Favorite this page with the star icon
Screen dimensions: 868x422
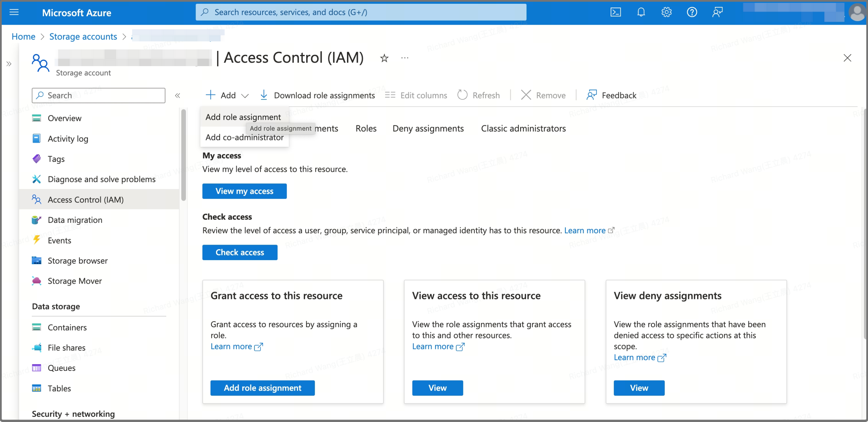pos(384,58)
